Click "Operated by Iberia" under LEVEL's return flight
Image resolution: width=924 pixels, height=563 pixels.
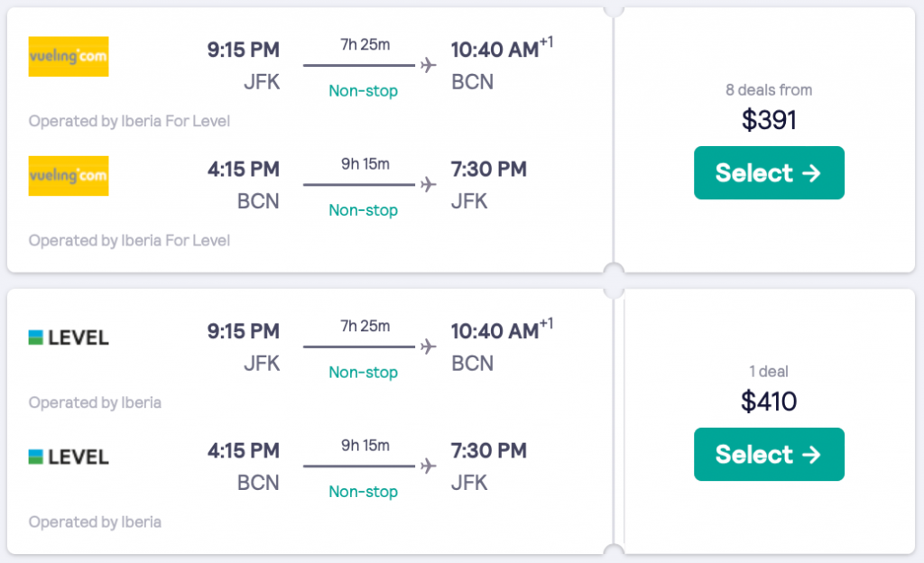click(x=95, y=521)
